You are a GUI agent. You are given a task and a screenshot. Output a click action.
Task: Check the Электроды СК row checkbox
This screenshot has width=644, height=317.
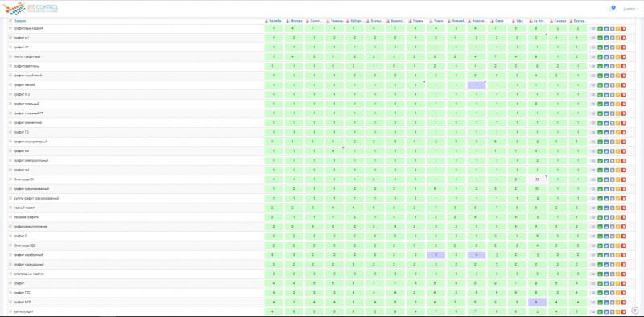click(10, 179)
